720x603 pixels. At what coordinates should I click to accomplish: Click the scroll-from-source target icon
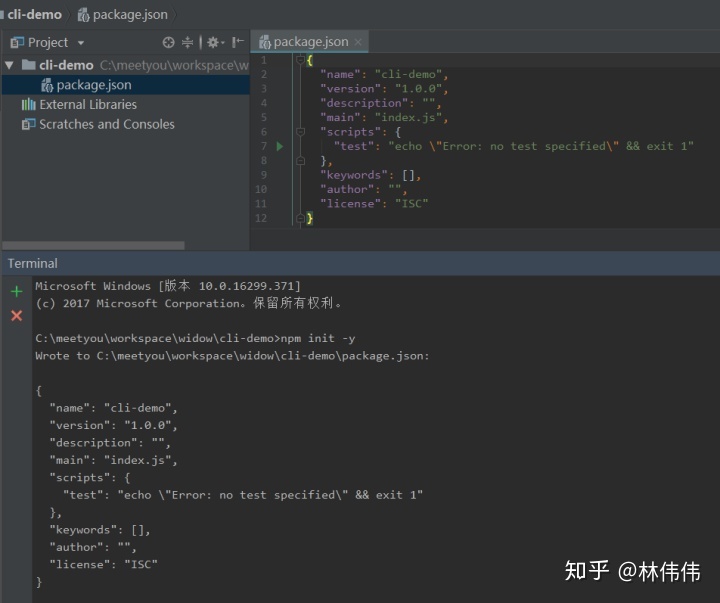pyautogui.click(x=169, y=42)
